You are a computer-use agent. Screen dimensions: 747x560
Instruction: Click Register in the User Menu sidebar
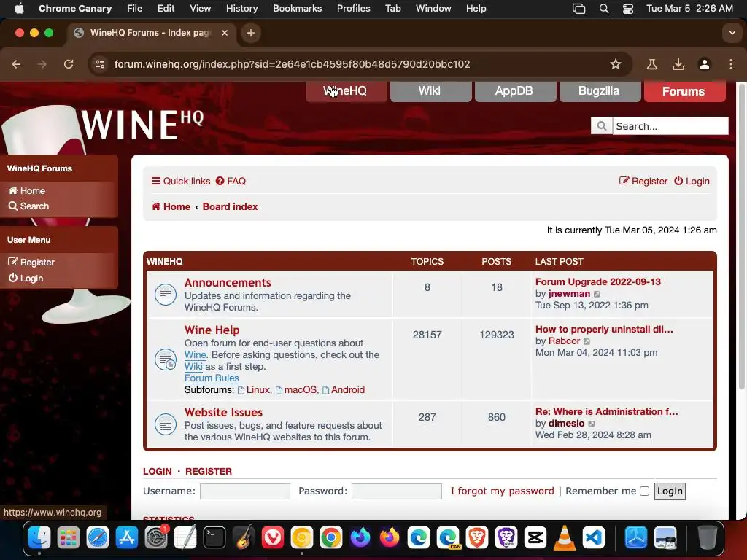click(31, 262)
